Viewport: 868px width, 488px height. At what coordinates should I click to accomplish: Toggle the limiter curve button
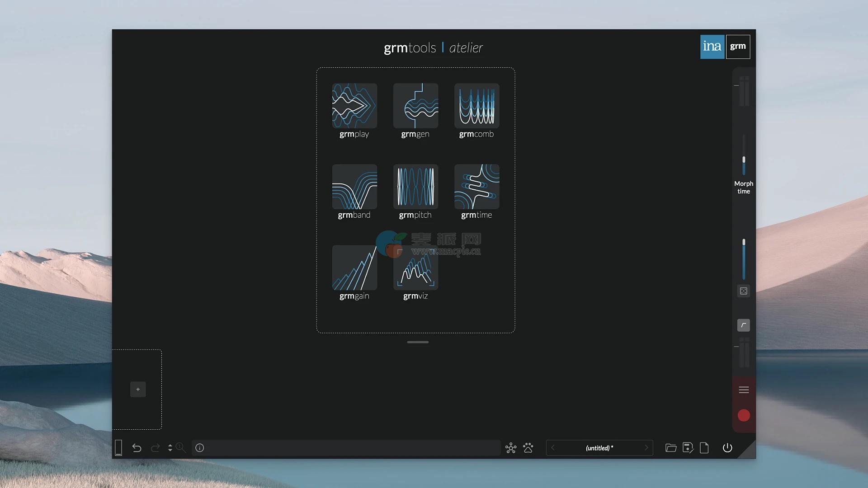click(744, 325)
